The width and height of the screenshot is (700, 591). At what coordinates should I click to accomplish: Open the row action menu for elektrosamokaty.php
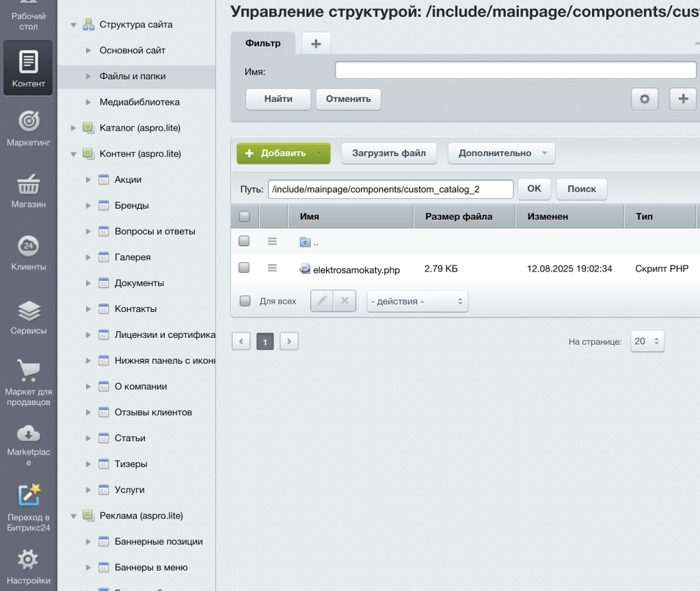[271, 268]
